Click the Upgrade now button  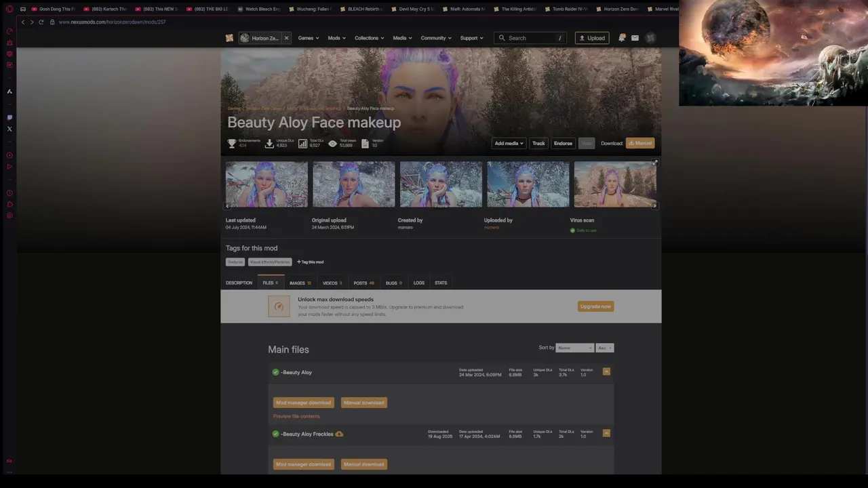[595, 306]
